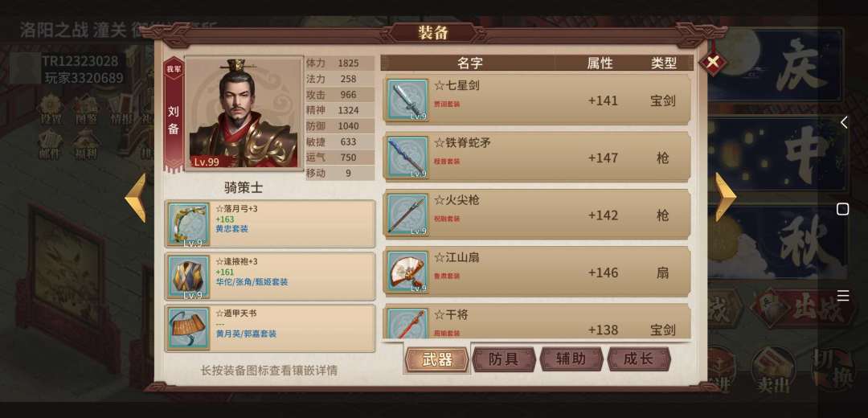Select the 七星剑 sword icon
868x418 pixels.
pyautogui.click(x=407, y=100)
